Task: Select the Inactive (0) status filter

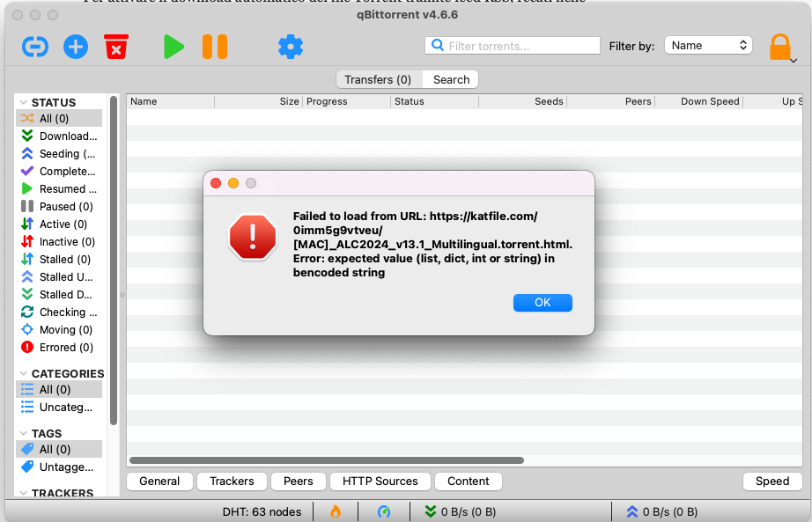Action: tap(59, 242)
